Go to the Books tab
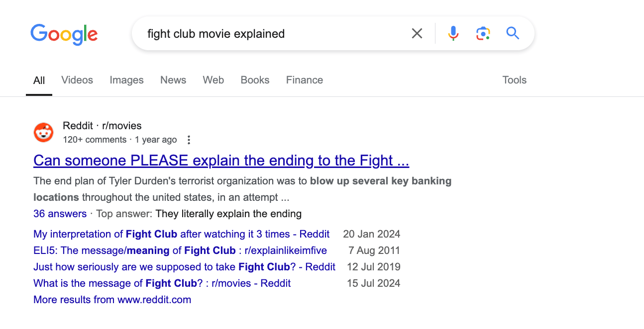644x329 pixels. click(255, 80)
